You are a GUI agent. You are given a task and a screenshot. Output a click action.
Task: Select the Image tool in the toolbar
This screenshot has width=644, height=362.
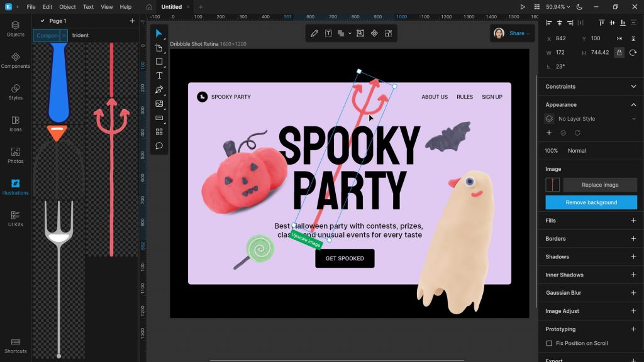click(x=159, y=104)
